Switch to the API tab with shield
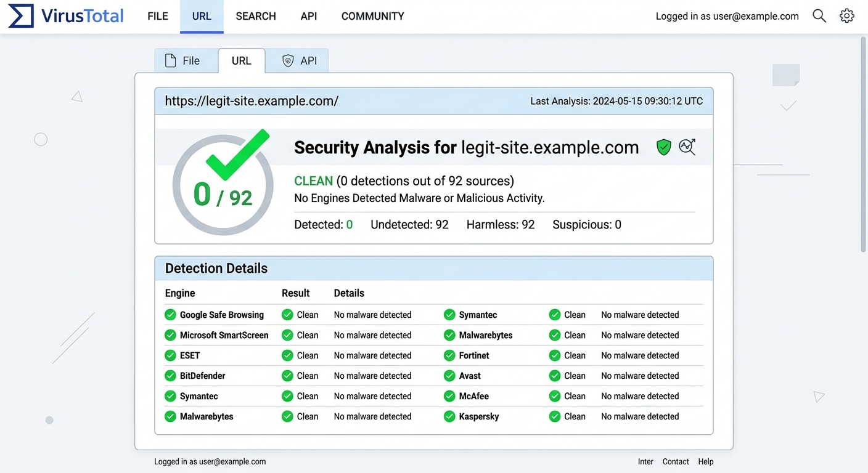Viewport: 868px width, 473px height. pos(297,60)
